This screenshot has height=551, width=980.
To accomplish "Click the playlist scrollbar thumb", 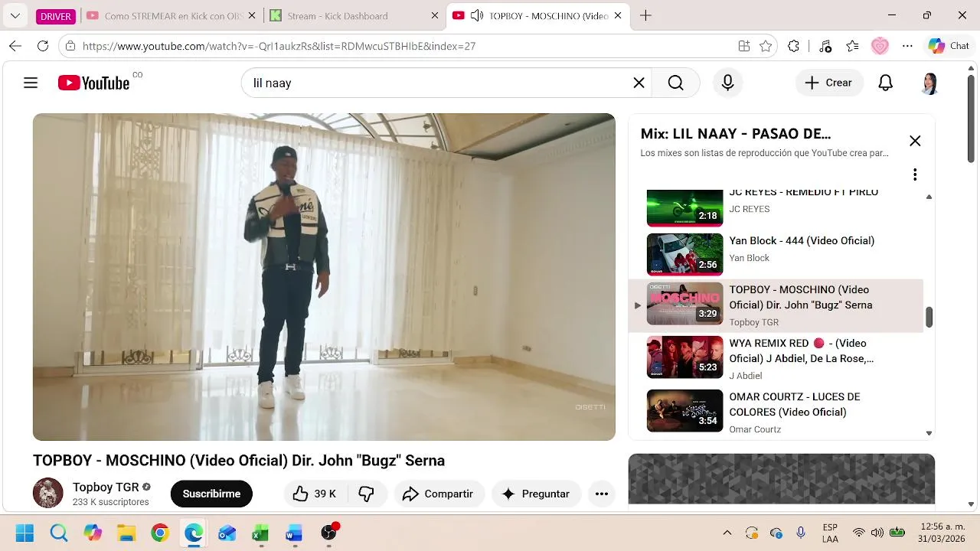I will coord(929,317).
